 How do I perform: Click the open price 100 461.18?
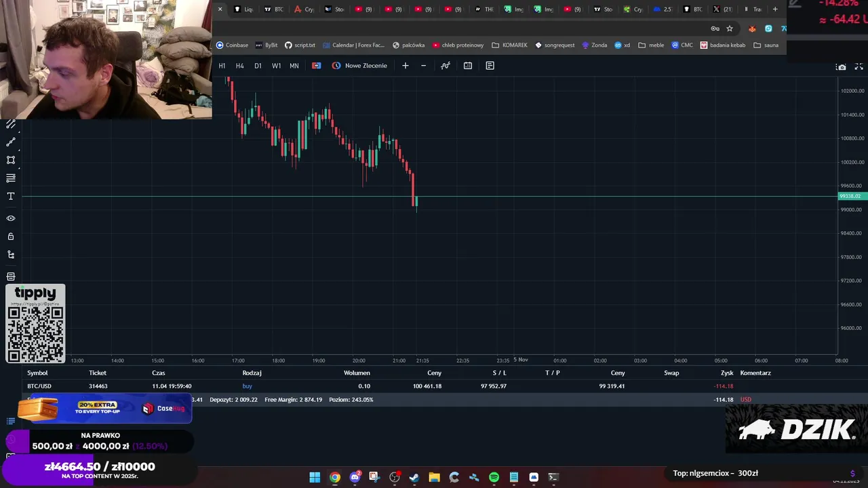click(x=427, y=386)
